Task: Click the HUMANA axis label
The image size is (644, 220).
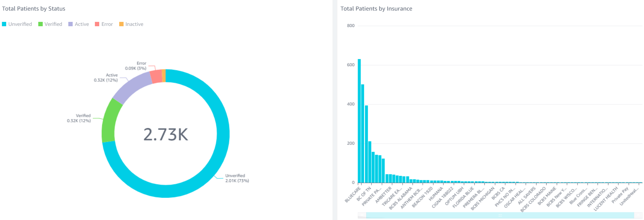Action: [436, 194]
